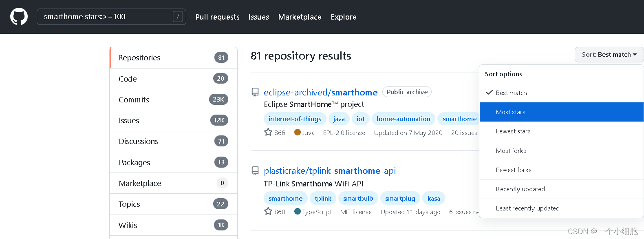
Task: Select the Repositories filter
Action: 174,58
